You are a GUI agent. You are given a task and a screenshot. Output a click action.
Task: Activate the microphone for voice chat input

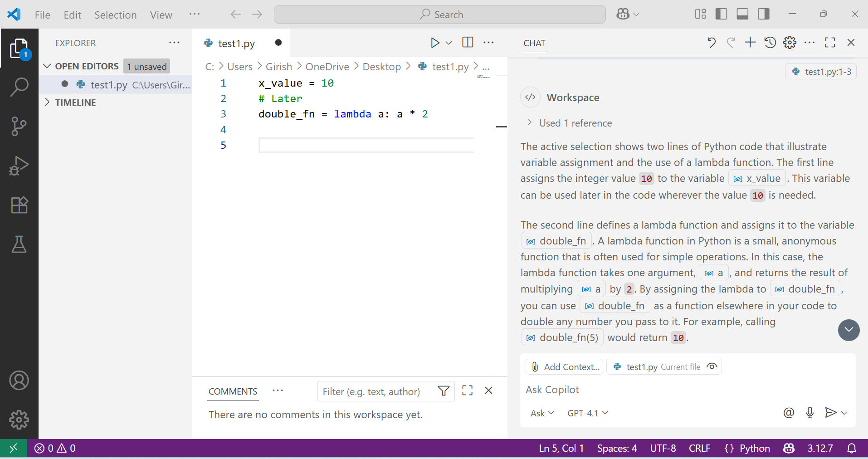coord(810,413)
